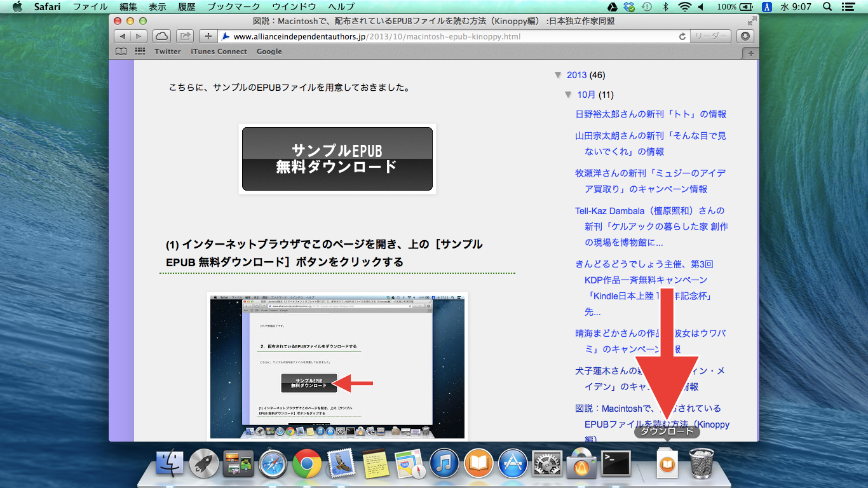Open the 編集 menu
Image resolution: width=868 pixels, height=488 pixels.
[x=128, y=7]
